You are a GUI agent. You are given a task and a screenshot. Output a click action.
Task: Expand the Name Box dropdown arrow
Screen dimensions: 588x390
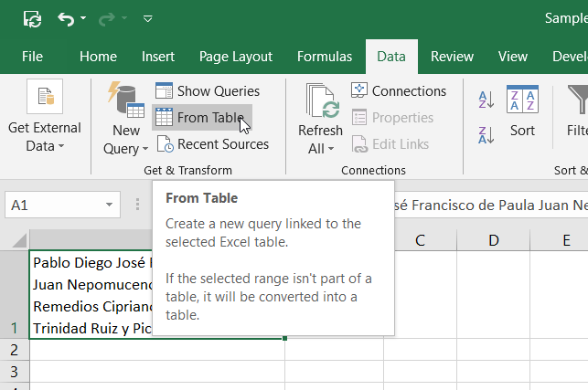coord(109,205)
